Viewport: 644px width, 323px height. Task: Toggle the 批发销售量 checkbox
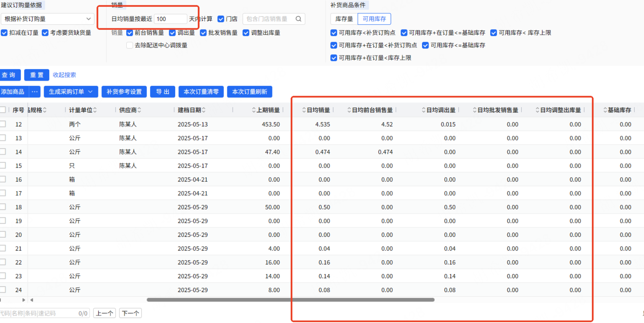pyautogui.click(x=203, y=33)
